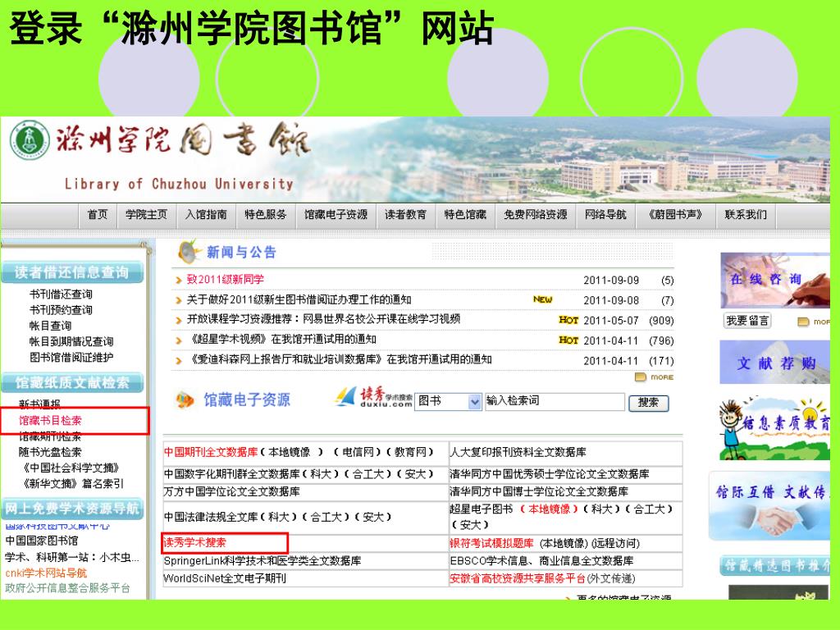Open the 首页 navigation menu item
This screenshot has width=840, height=630.
point(97,215)
